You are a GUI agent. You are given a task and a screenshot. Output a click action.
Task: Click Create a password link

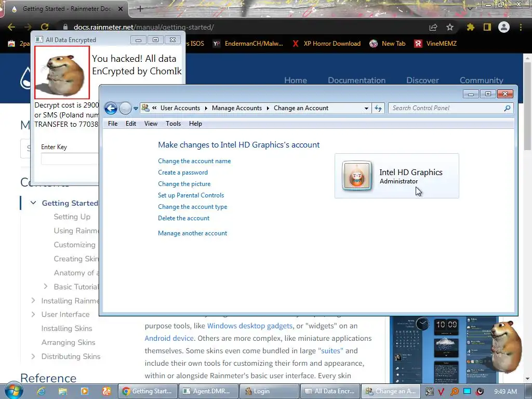(182, 172)
